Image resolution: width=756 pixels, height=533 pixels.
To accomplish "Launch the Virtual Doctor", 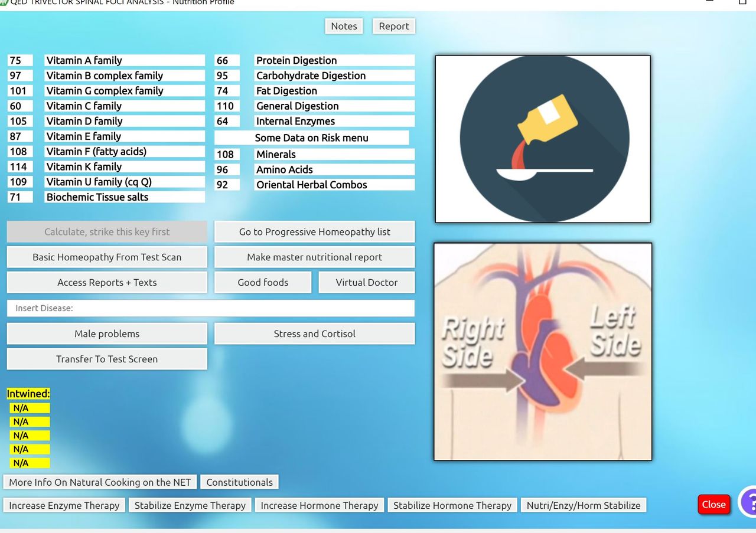I will coord(367,283).
